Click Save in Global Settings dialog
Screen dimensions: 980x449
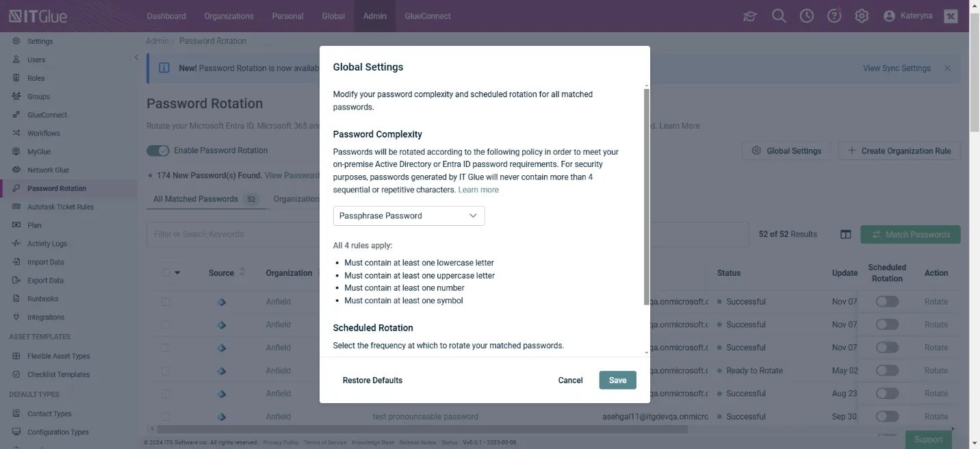click(x=617, y=380)
